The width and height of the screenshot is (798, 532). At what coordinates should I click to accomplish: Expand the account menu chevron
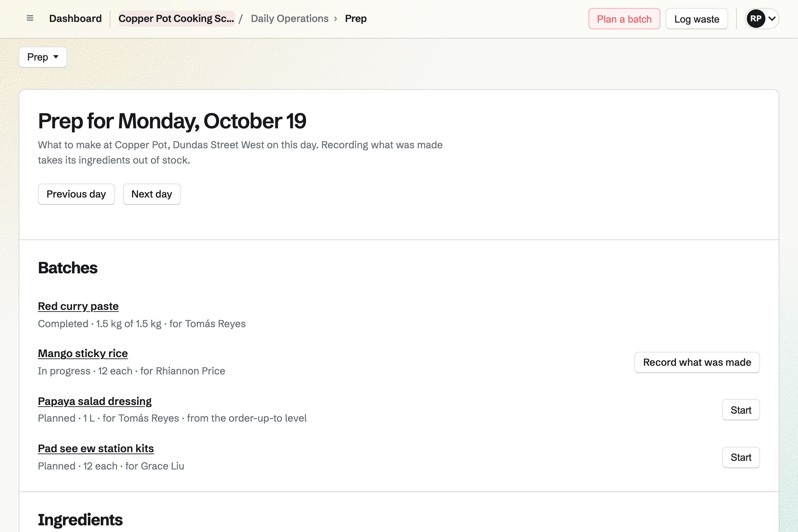[x=772, y=19]
